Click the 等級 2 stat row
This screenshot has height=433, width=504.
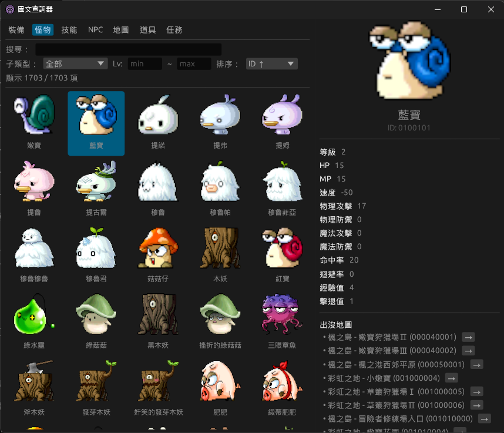332,152
